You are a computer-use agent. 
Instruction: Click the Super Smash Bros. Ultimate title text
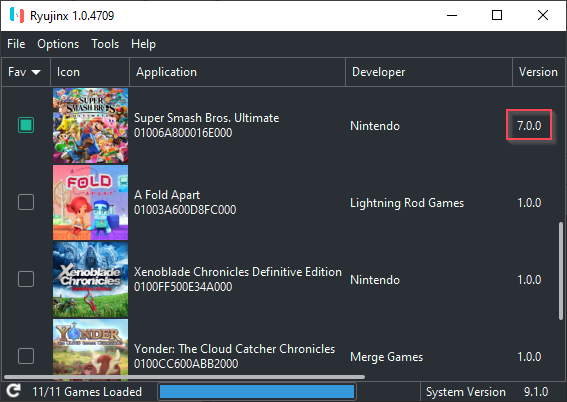click(x=206, y=118)
